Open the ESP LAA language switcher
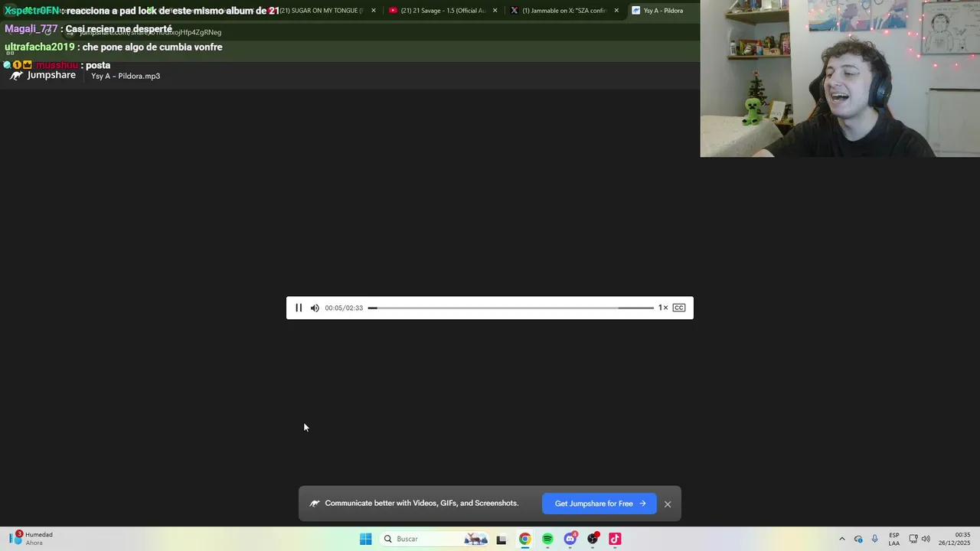 coord(894,539)
